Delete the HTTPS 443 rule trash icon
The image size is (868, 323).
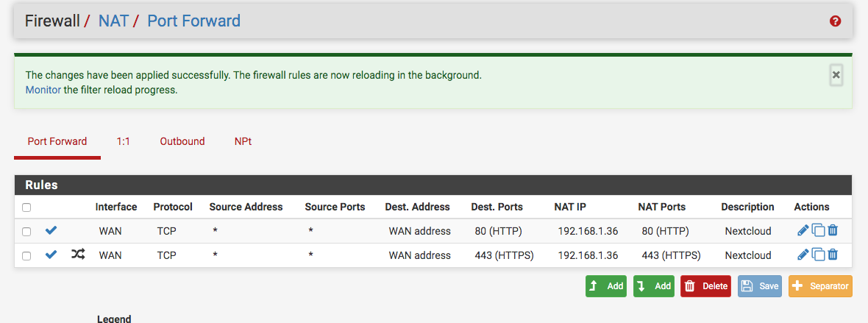coord(833,255)
